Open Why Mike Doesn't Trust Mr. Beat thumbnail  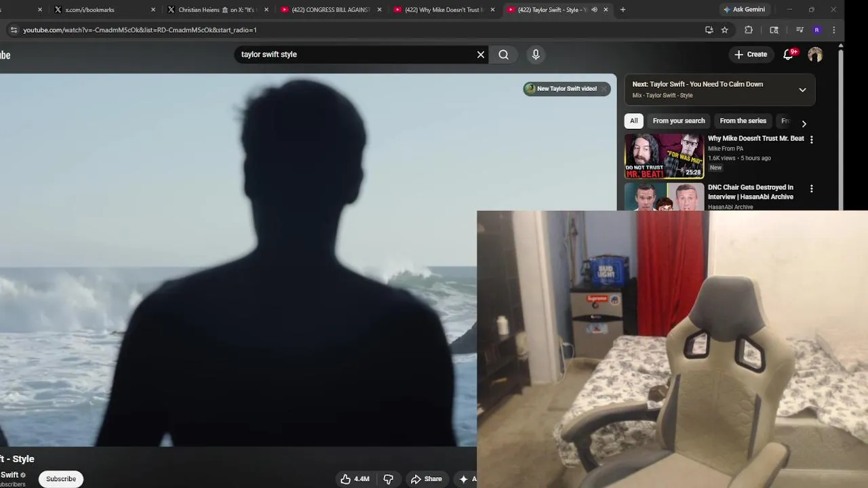click(x=664, y=156)
